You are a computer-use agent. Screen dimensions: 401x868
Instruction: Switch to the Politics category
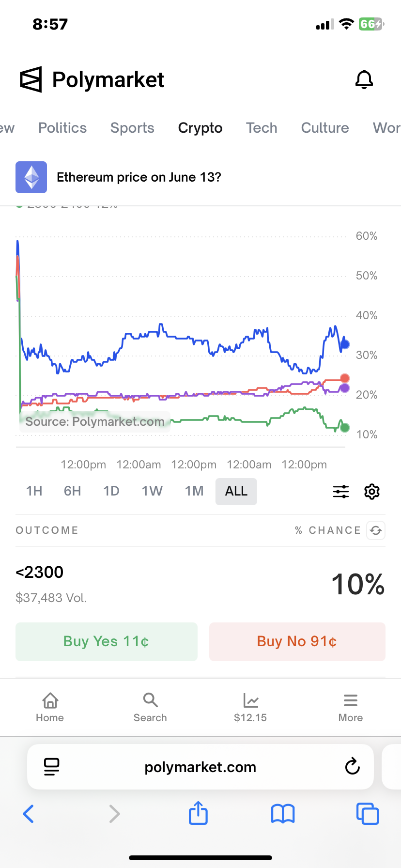coord(62,128)
